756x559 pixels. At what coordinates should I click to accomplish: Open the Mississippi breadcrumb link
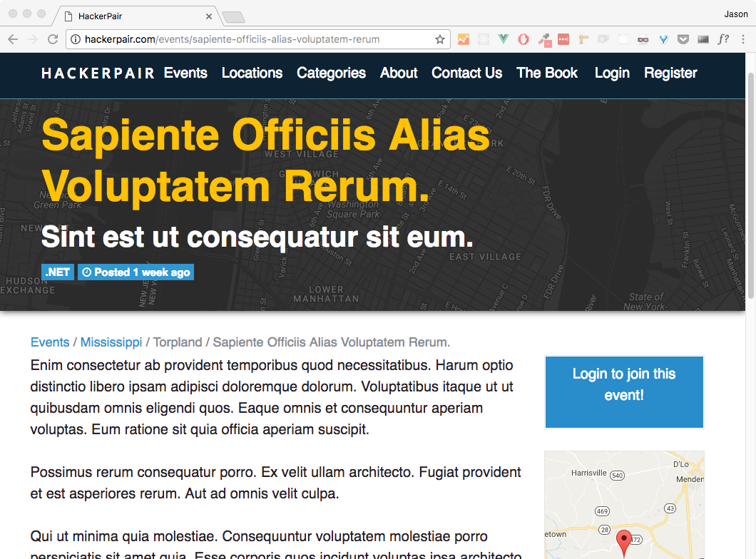click(x=111, y=342)
